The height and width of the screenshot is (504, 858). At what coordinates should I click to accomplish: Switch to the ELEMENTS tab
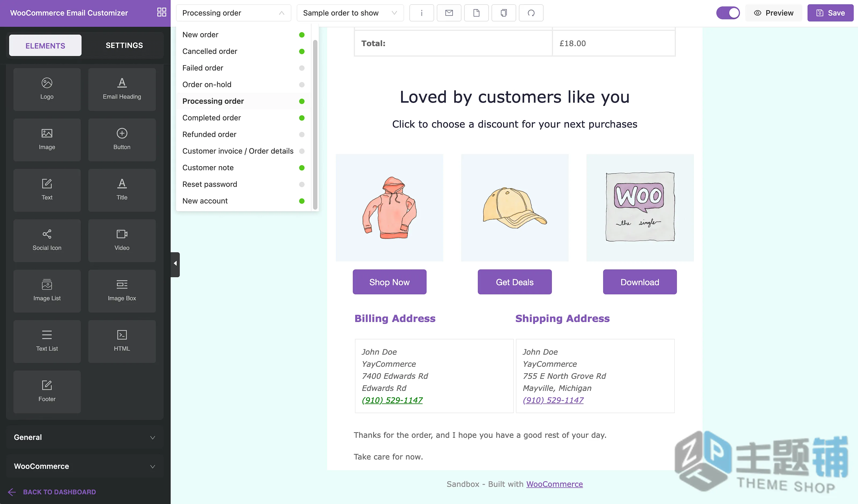pos(45,45)
